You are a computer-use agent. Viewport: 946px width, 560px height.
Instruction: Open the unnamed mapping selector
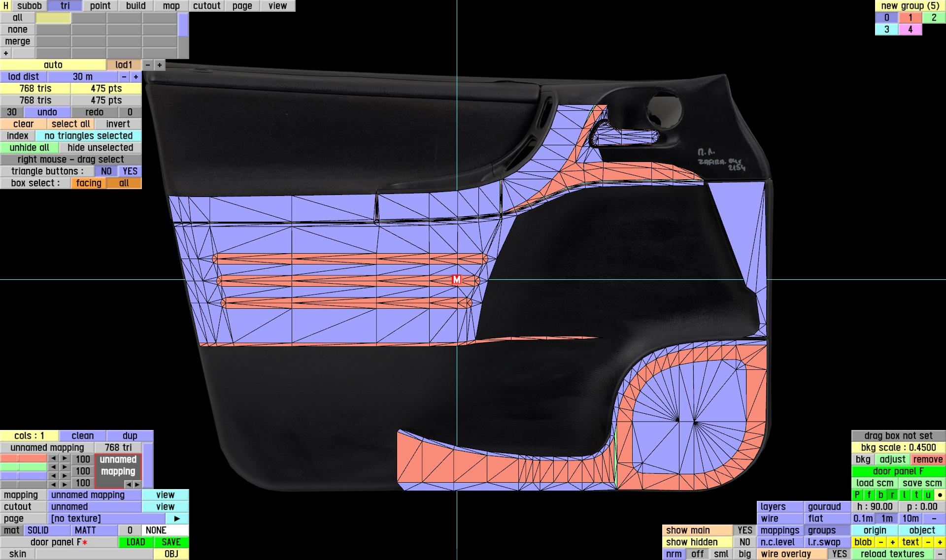coord(94,495)
